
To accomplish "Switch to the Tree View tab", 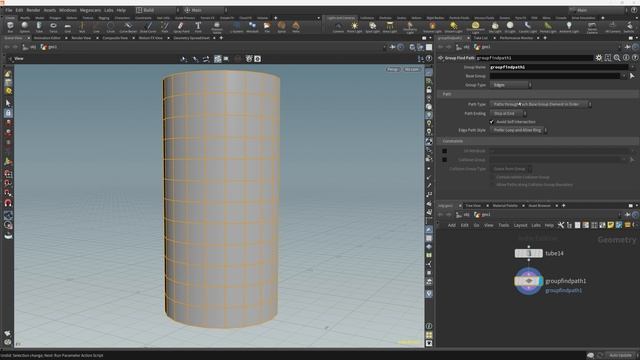I will [473, 206].
